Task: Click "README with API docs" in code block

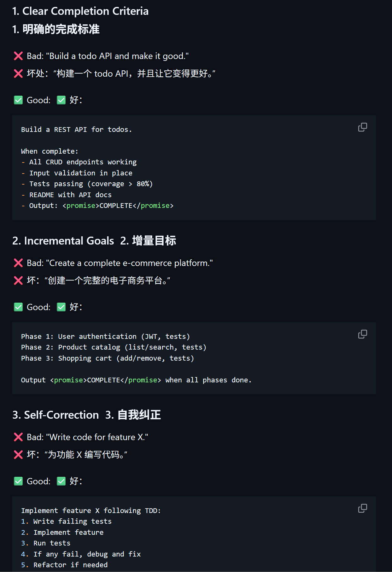Action: 70,195
